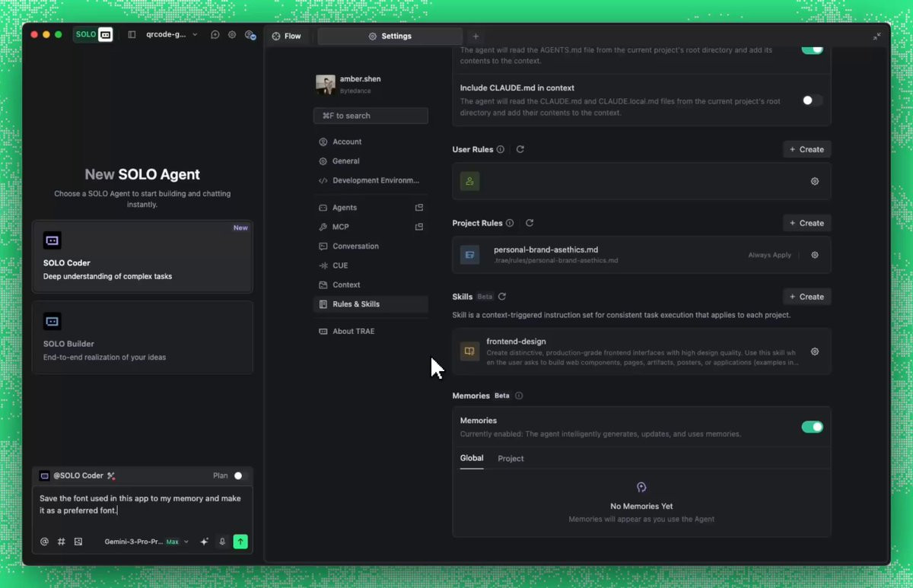This screenshot has width=913, height=588.
Task: Click the sparkle optimize prompt icon
Action: pyautogui.click(x=204, y=542)
